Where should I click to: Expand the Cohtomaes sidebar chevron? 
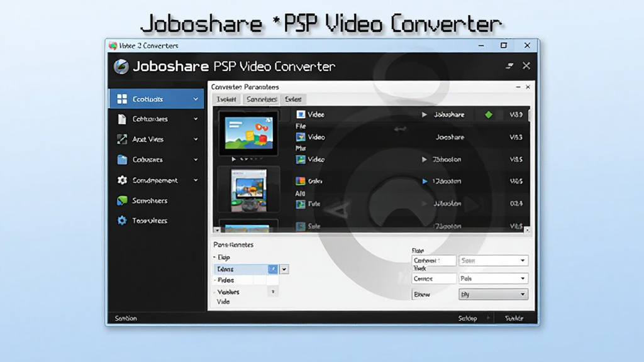pos(196,119)
